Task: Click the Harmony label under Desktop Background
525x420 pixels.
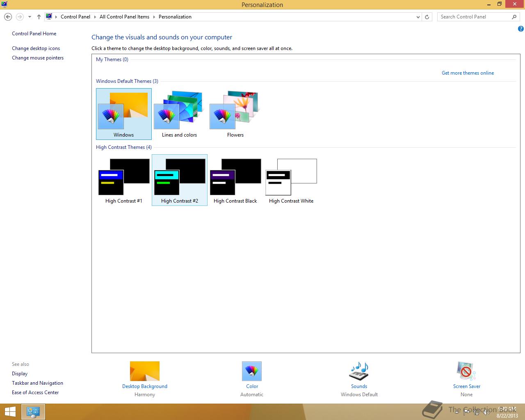Action: click(x=145, y=395)
